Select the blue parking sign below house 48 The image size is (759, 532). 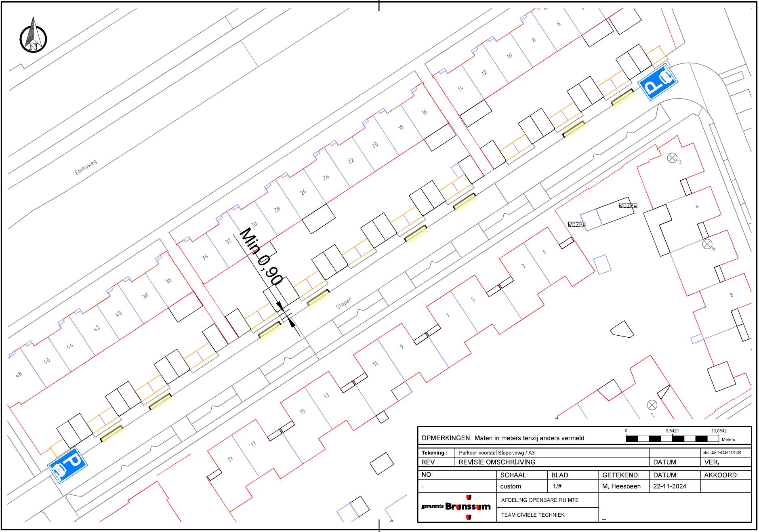pyautogui.click(x=67, y=465)
